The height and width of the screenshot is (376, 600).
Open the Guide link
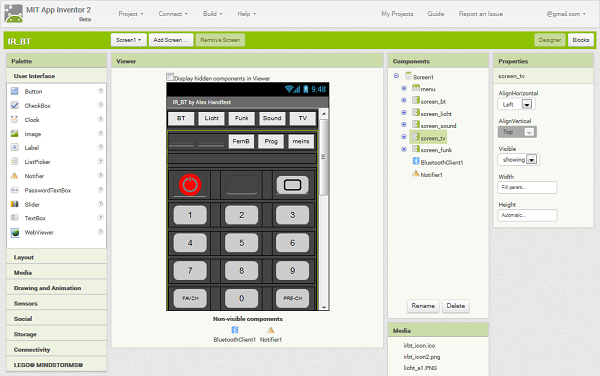coord(436,14)
